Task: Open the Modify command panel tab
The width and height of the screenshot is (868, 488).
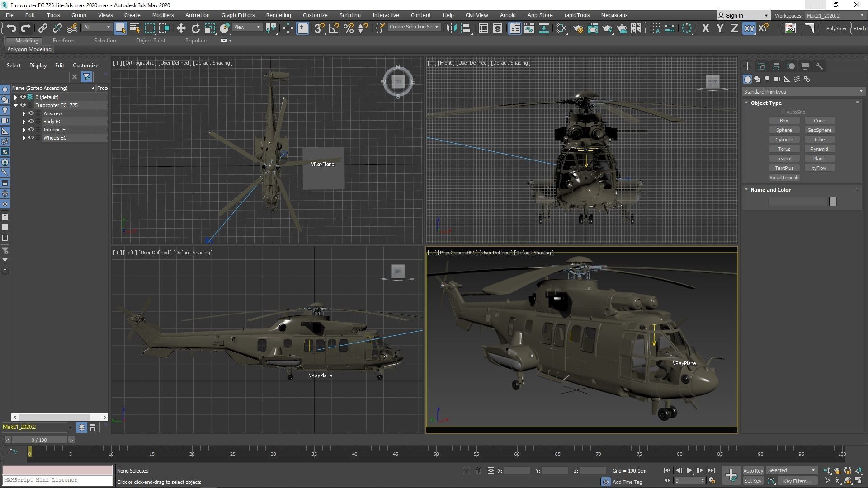Action: coord(762,66)
